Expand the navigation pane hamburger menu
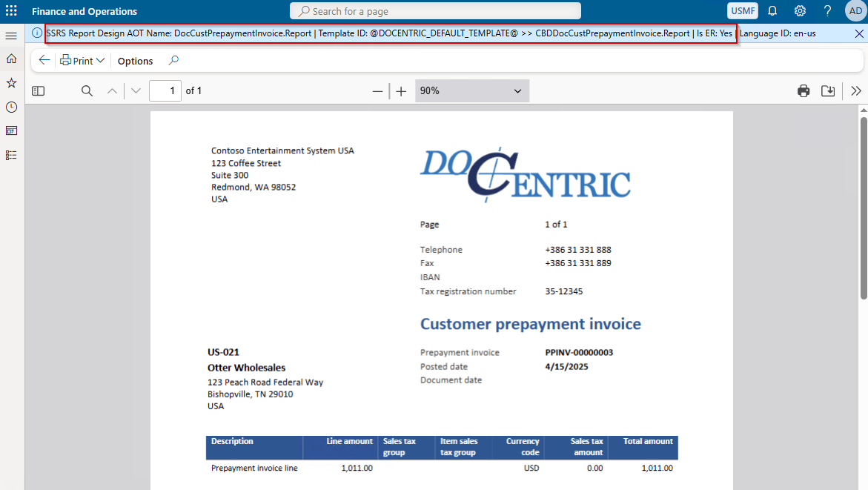Viewport: 868px width, 490px height. [x=11, y=36]
